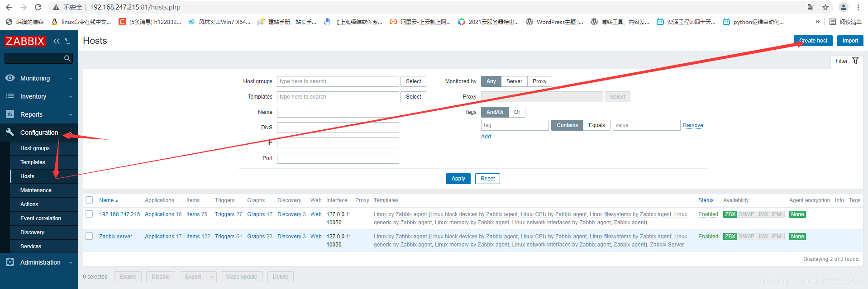Open Services in the sidebar
Image resolution: width=868 pixels, height=289 pixels.
[x=31, y=246]
